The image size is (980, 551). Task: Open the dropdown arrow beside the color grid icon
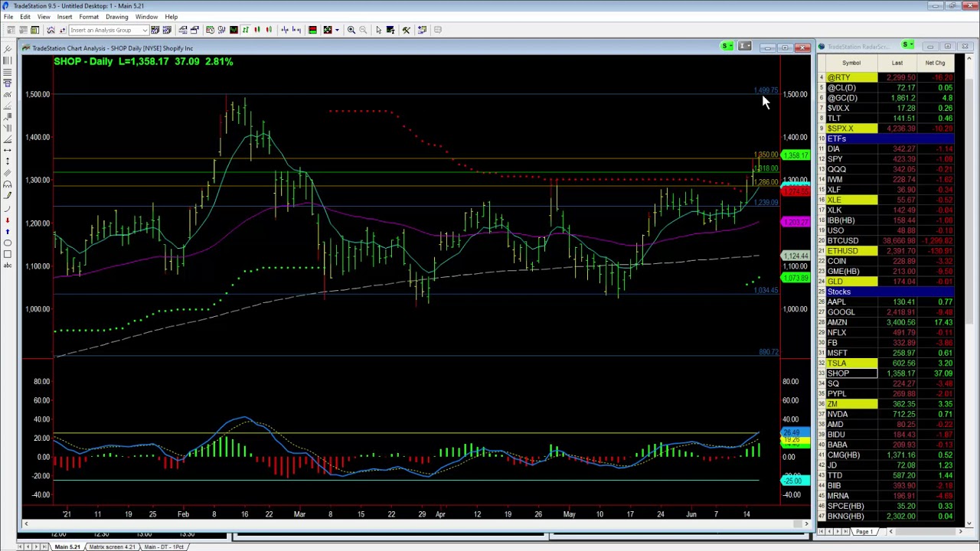pyautogui.click(x=337, y=30)
